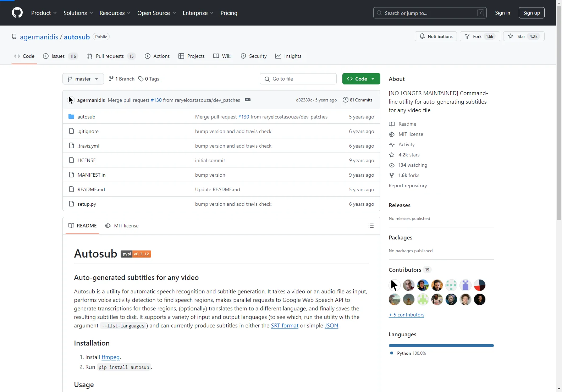
Task: Expand the Open Source menu
Action: (x=156, y=13)
